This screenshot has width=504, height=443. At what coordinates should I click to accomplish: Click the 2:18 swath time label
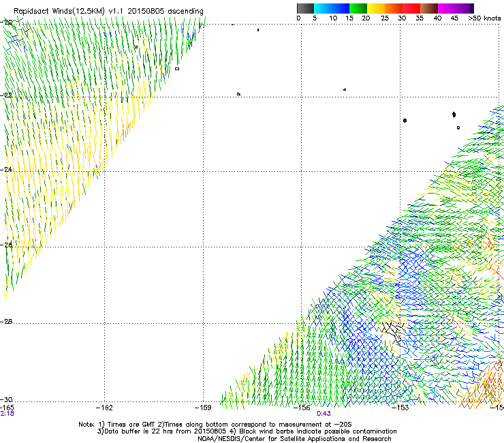coord(7,414)
